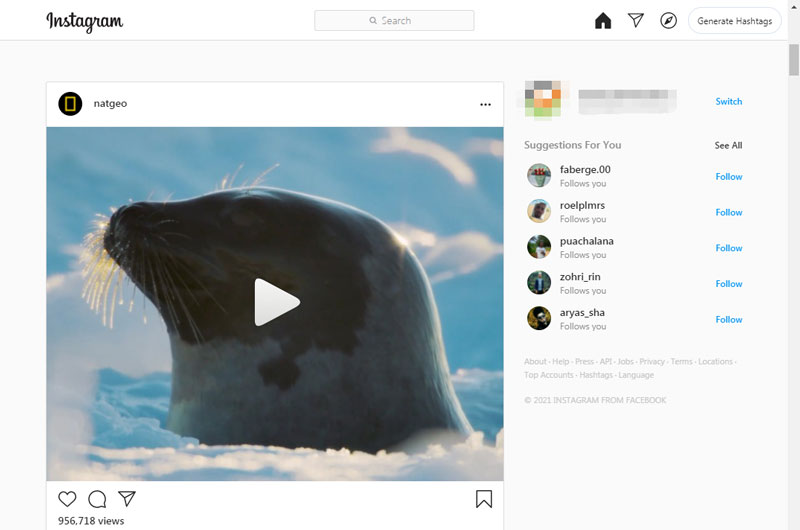Open faberge.00 username

585,169
